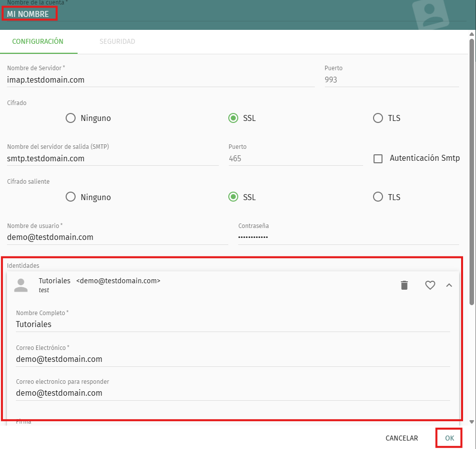Viewport: 476px width, 449px height.
Task: Choose TLS for Cifrado saliente
Action: [x=378, y=197]
